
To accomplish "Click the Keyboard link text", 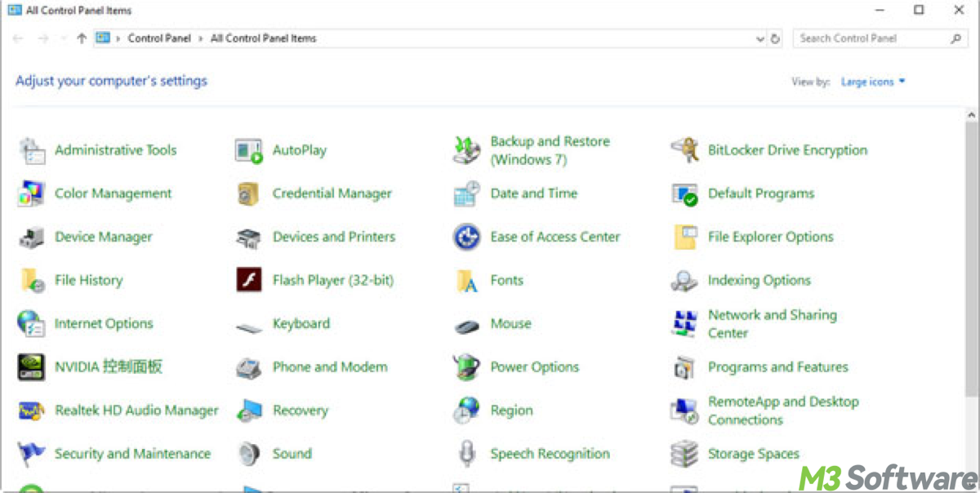I will [x=301, y=324].
